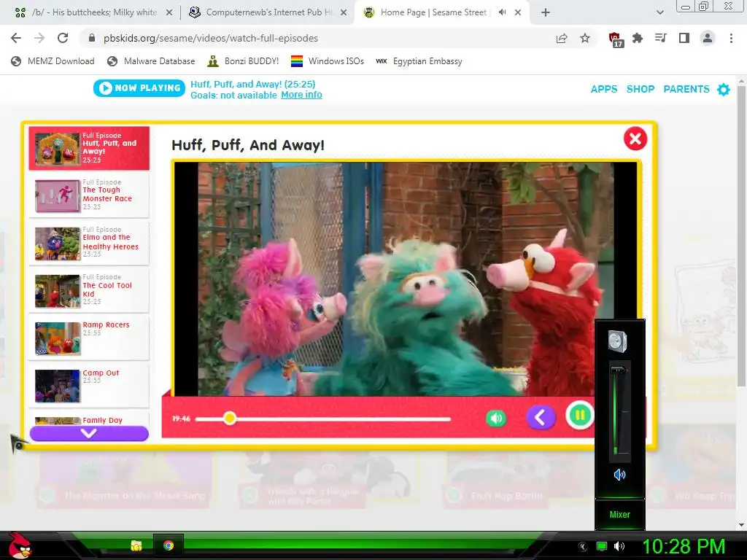Click the tray speaker volume icon

coord(619,546)
